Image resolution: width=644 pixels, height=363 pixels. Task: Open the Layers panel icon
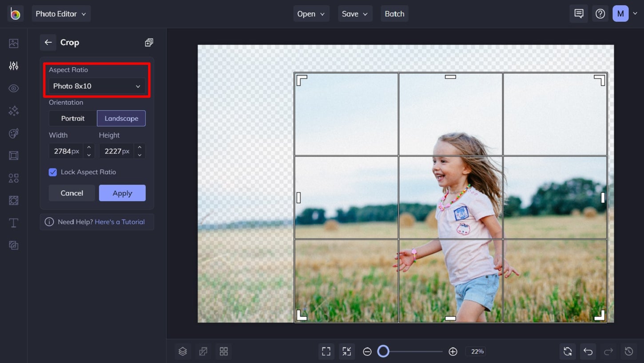click(x=183, y=351)
